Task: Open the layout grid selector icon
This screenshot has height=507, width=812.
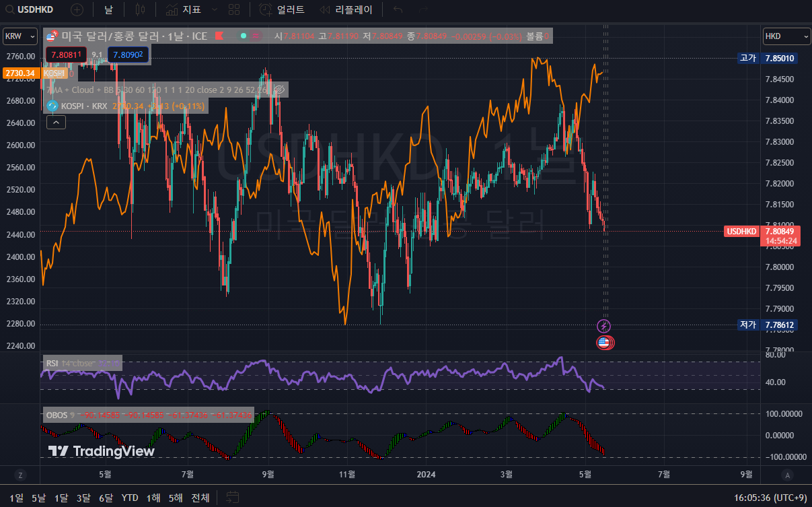Action: click(234, 9)
